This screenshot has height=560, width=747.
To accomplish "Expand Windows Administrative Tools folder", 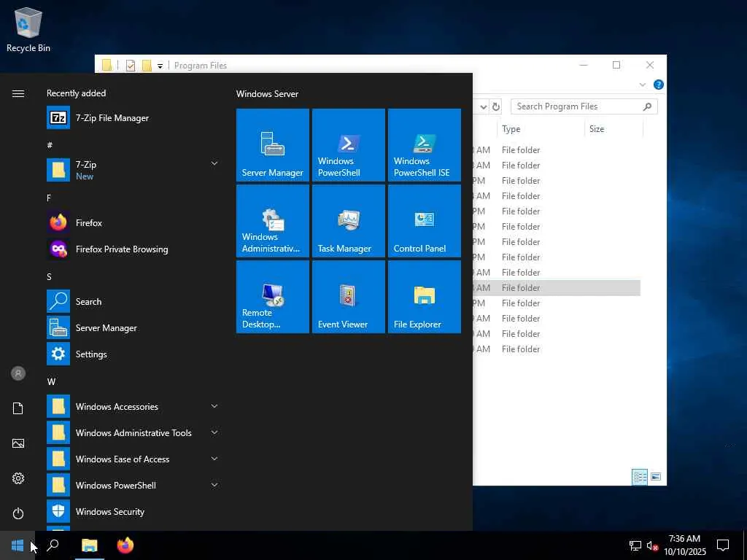I will pyautogui.click(x=133, y=432).
